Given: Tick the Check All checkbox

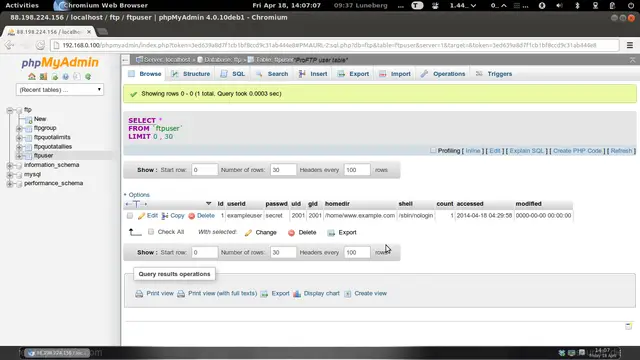Looking at the screenshot, I should point(151,232).
